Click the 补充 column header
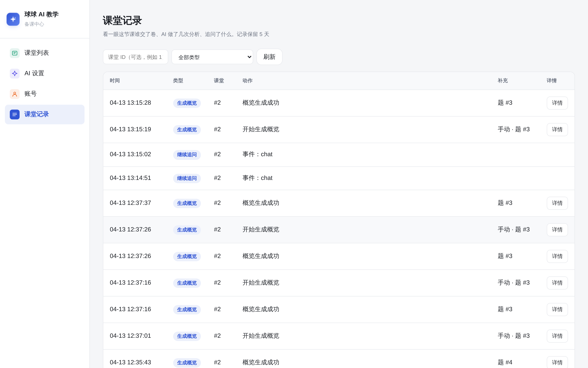The image size is (588, 368). tap(503, 81)
